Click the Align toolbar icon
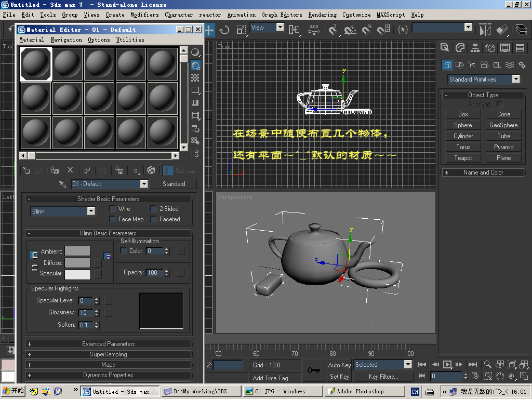Screen dimensions: 532x399 [502, 30]
